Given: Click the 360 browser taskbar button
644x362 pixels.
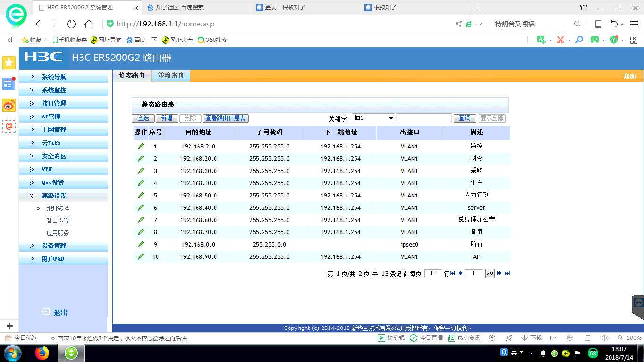Looking at the screenshot, I should pos(71,353).
